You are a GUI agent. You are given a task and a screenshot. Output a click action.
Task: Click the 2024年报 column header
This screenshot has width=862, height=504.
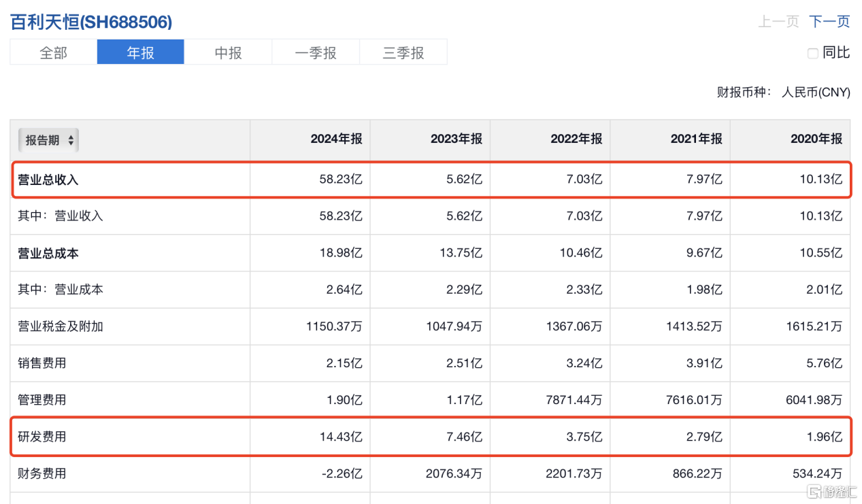click(x=336, y=139)
